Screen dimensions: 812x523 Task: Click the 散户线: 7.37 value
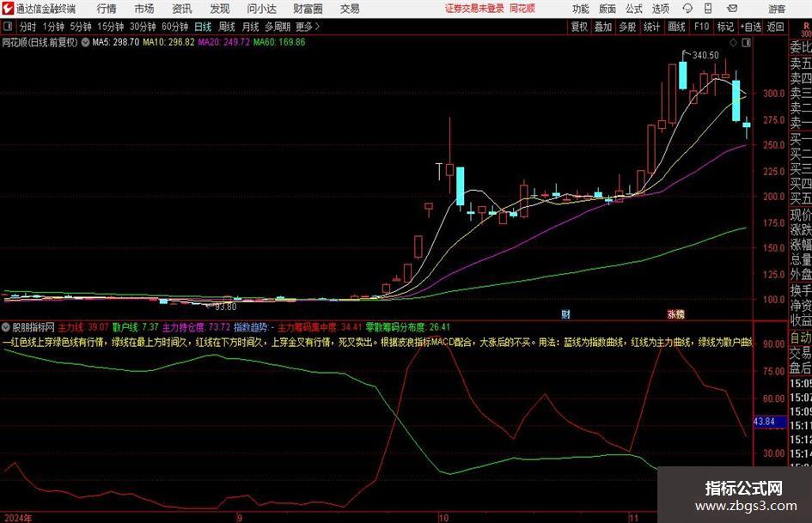[x=136, y=327]
